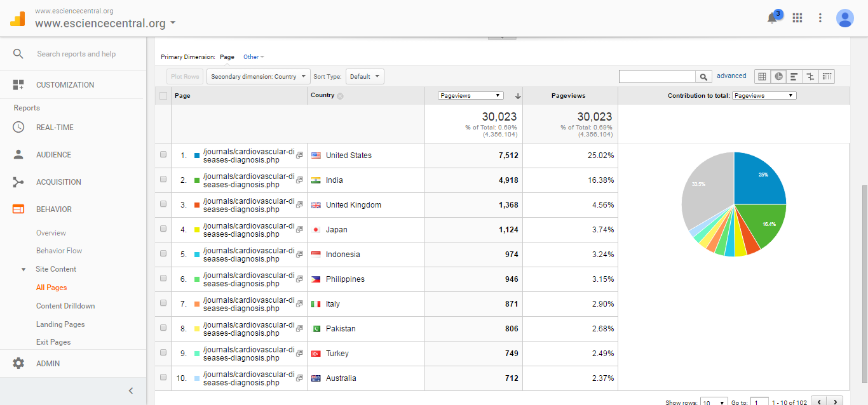Open the Pageviews metric column dropdown
The height and width of the screenshot is (405, 868).
[471, 96]
